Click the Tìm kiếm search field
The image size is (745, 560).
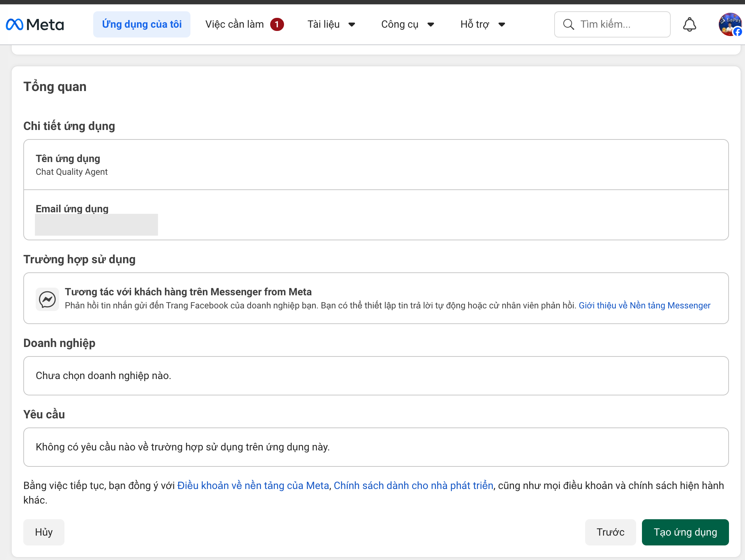619,24
